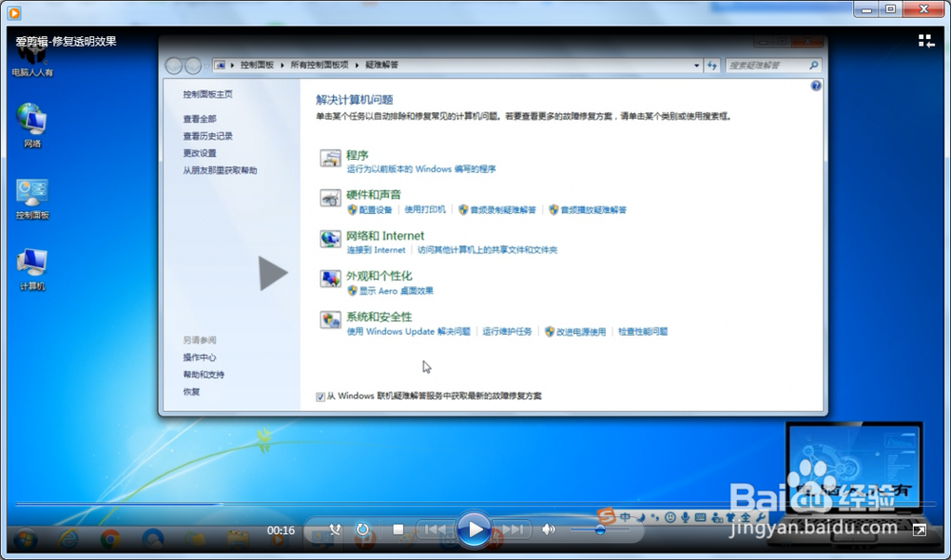Switch the player to full screen view
951x560 pixels.
pyautogui.click(x=920, y=530)
